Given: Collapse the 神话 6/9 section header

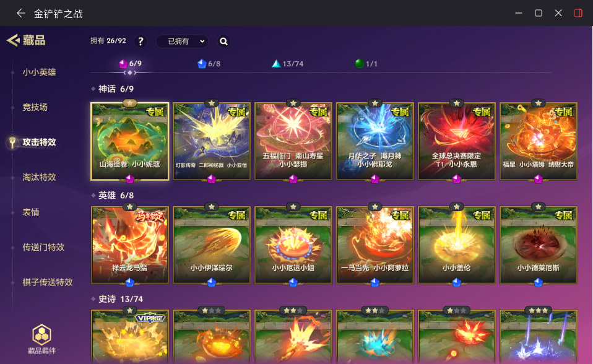Looking at the screenshot, I should click(x=113, y=89).
